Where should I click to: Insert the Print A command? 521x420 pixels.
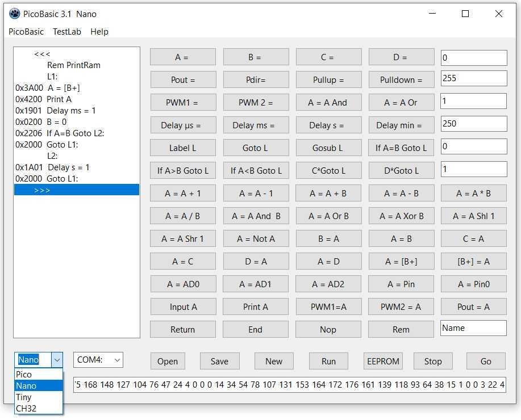point(255,307)
